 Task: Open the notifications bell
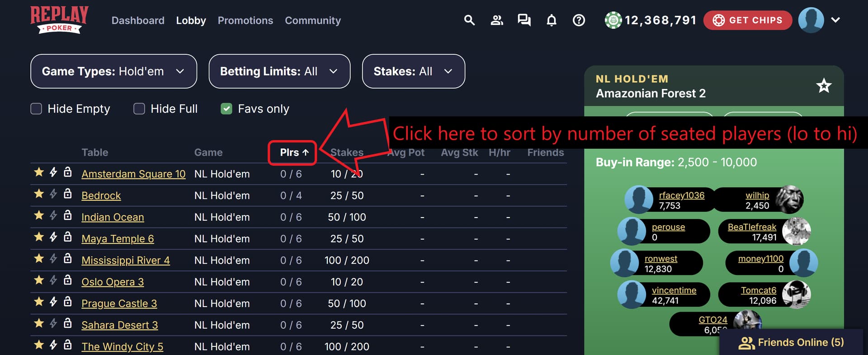click(x=552, y=20)
